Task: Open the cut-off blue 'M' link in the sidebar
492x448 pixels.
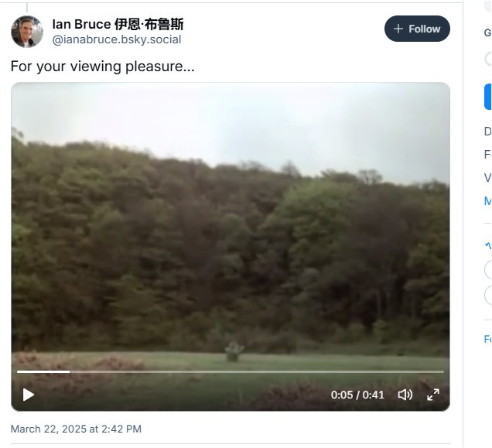Action: (488, 200)
